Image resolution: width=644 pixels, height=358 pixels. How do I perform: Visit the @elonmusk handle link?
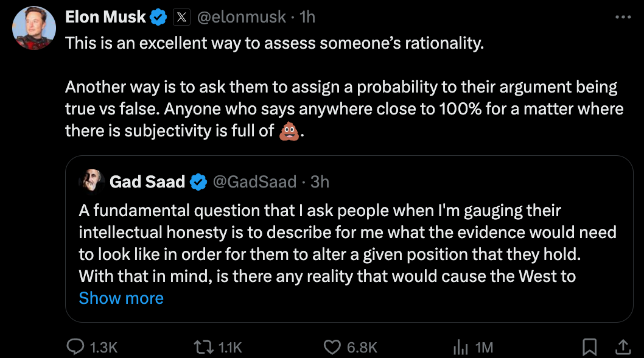pyautogui.click(x=242, y=17)
